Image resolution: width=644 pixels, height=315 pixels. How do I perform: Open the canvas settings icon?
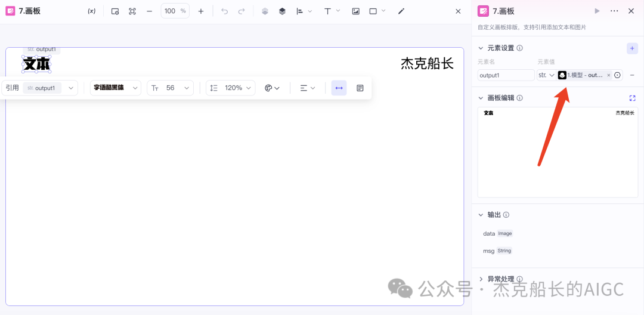[115, 11]
